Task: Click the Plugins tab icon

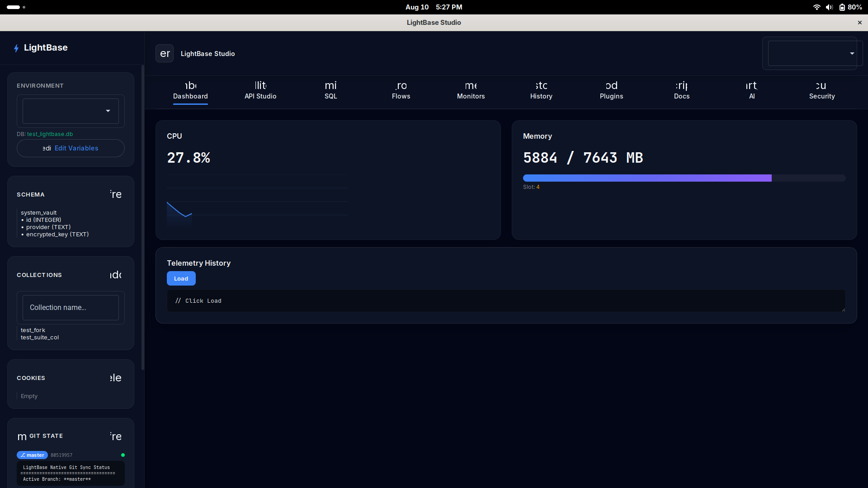Action: 611,85
